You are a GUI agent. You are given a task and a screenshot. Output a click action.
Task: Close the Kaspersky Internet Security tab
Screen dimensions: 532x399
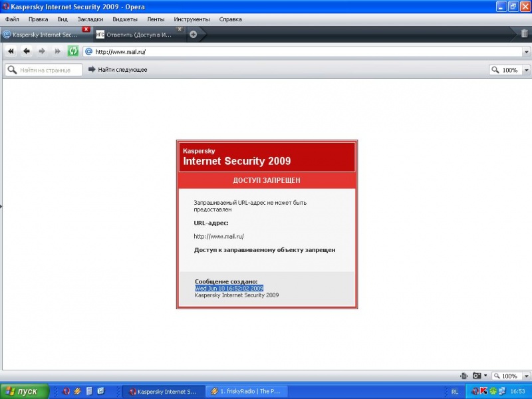[x=86, y=29]
